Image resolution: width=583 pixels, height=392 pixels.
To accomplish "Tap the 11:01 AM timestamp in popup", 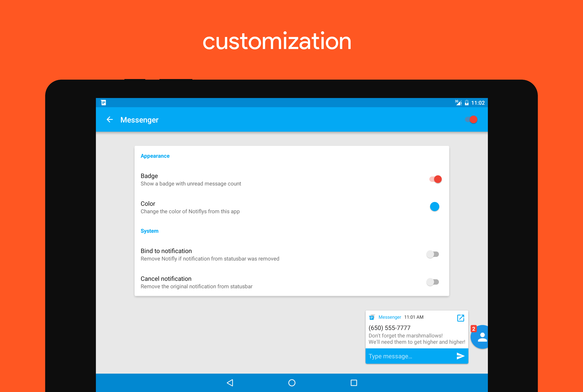I will [x=414, y=317].
